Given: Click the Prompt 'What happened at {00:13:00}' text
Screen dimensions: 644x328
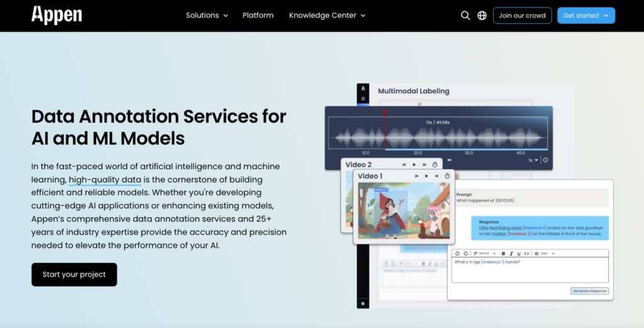Looking at the screenshot, I should 485,201.
